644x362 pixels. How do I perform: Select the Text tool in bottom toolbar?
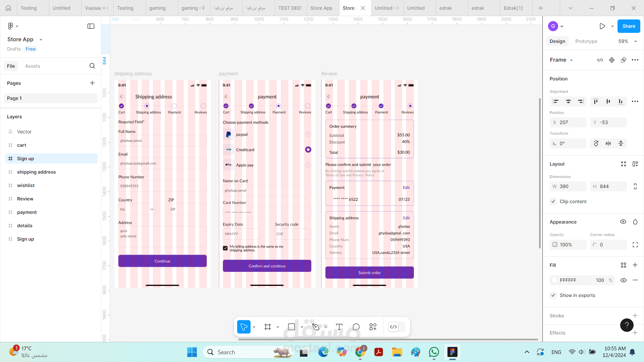pyautogui.click(x=339, y=327)
